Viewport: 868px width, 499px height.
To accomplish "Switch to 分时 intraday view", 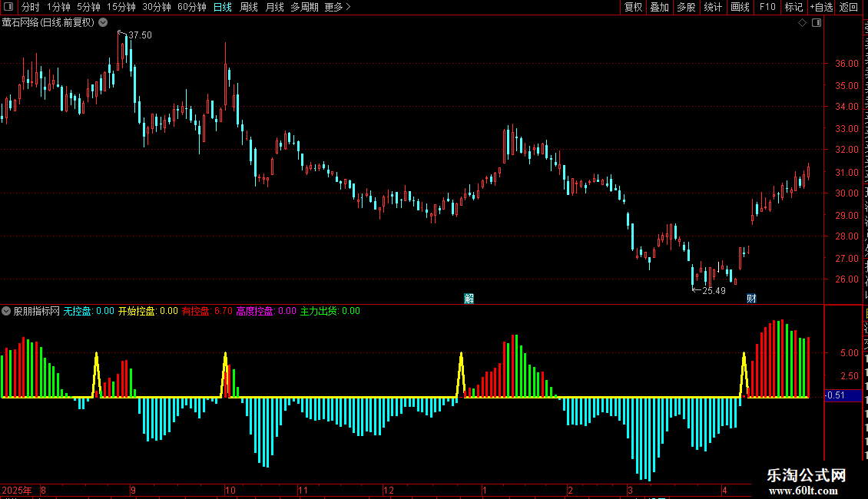I will click(x=31, y=7).
